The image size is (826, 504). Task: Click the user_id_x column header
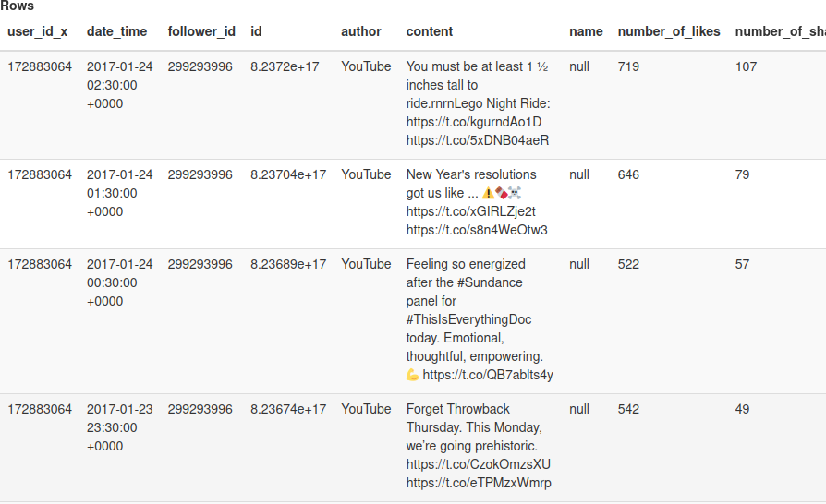point(38,31)
